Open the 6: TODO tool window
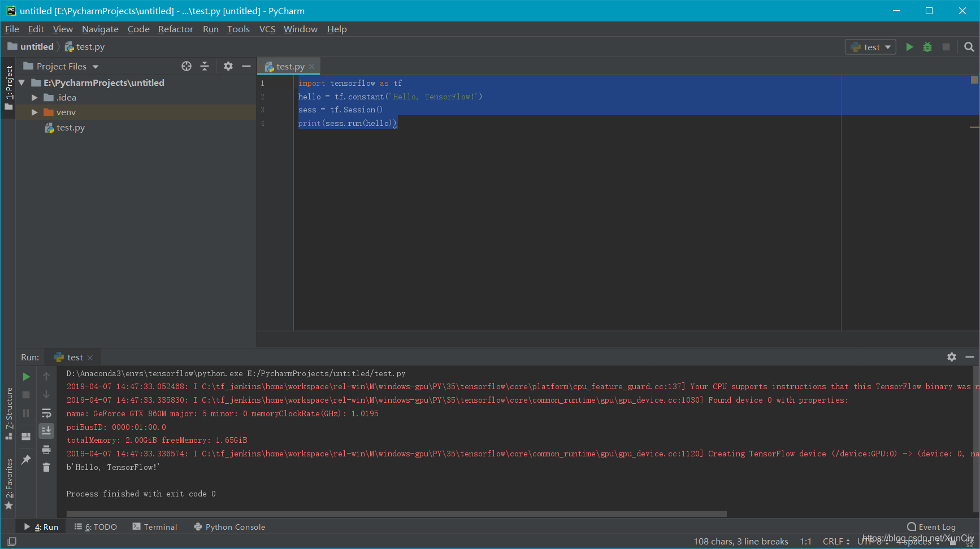980x549 pixels. pyautogui.click(x=96, y=526)
